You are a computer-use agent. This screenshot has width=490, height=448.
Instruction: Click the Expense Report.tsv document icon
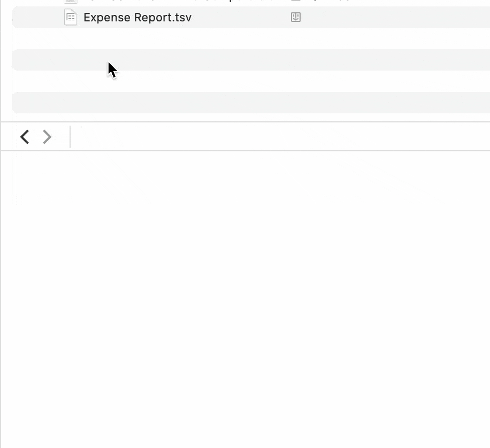pos(71,17)
